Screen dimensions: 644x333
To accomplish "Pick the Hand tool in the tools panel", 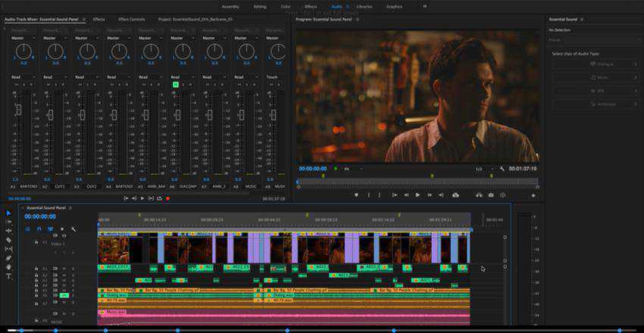I will click(x=9, y=267).
